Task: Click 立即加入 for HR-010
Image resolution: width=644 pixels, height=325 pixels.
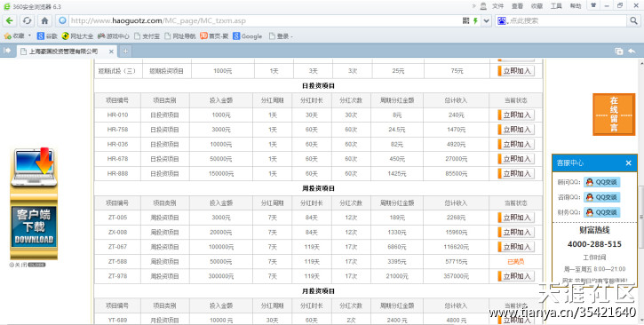Action: 516,115
